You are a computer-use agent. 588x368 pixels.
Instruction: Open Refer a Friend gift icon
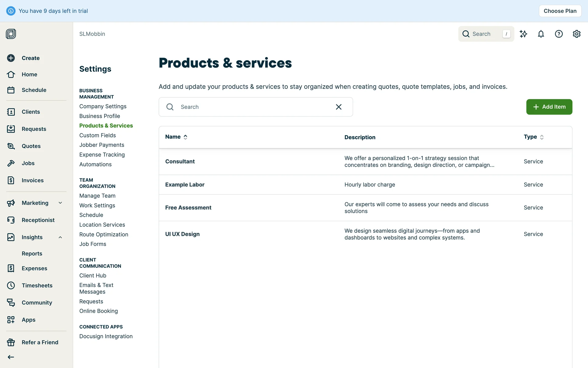pos(11,342)
